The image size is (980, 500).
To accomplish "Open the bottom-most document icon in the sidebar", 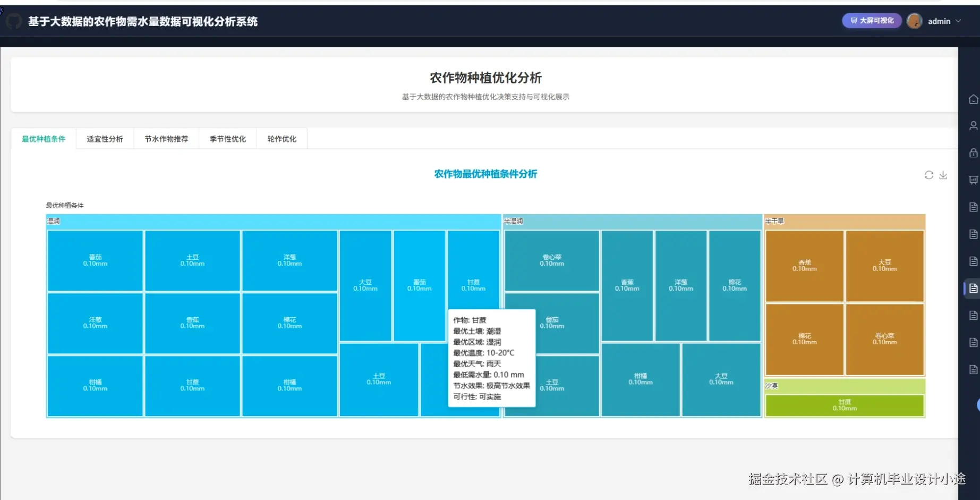I will click(973, 369).
